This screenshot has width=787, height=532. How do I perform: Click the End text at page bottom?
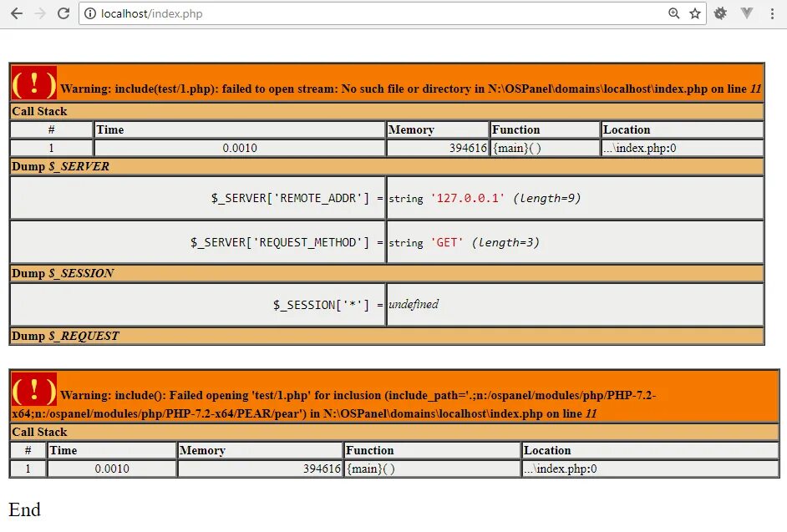(24, 510)
